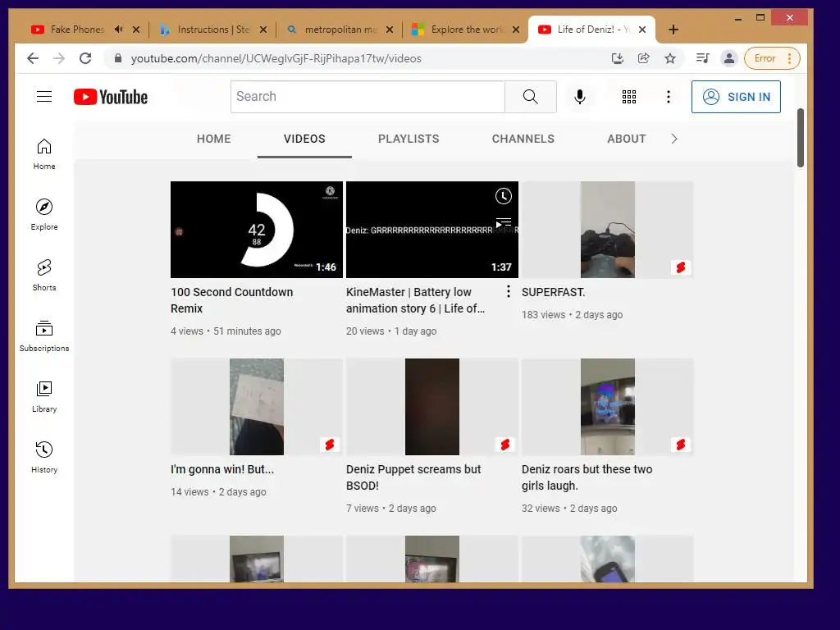
Task: Open Deniz Puppet screams but BSOD! title
Action: click(413, 477)
